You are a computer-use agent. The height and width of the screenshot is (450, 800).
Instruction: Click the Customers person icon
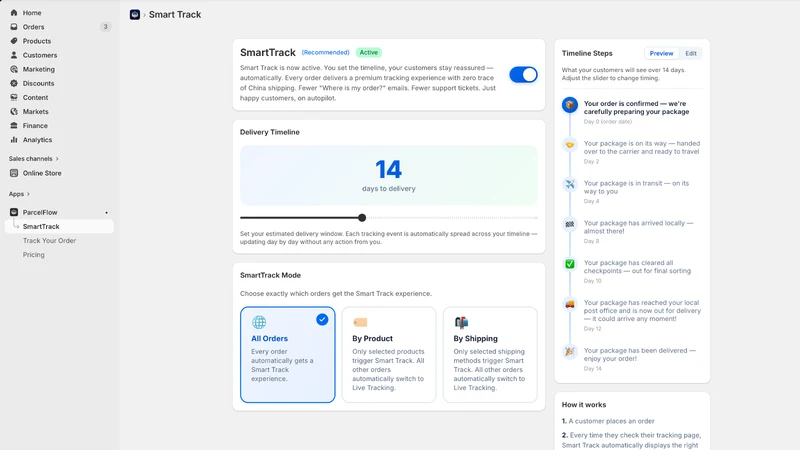pos(14,55)
